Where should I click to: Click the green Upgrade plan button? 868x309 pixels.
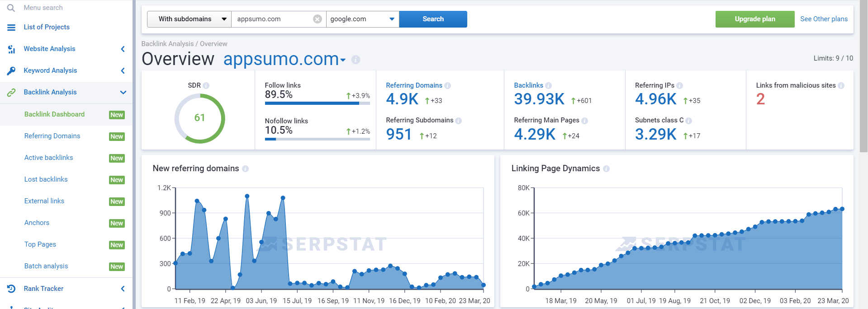coord(755,19)
